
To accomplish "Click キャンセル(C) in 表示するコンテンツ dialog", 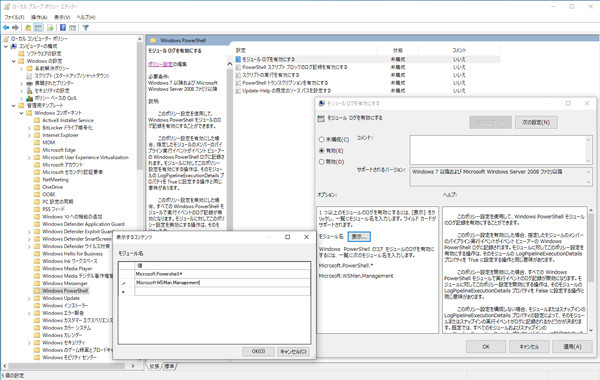I will click(293, 351).
